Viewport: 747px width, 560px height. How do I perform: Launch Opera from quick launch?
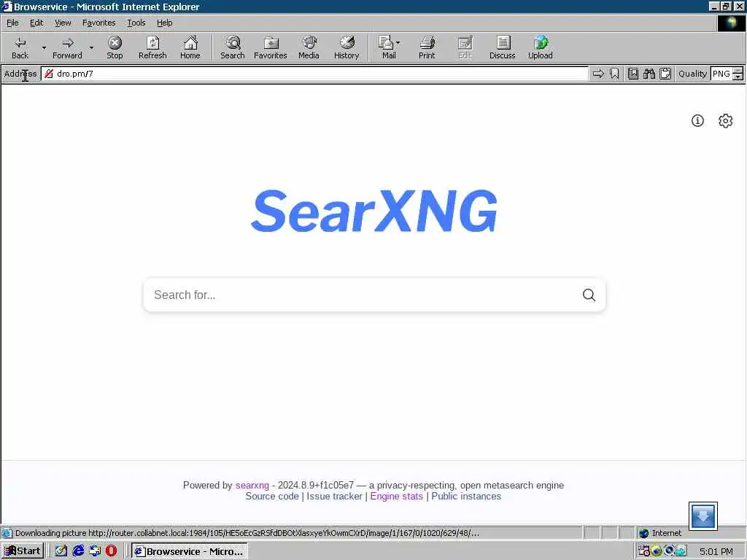click(x=111, y=551)
